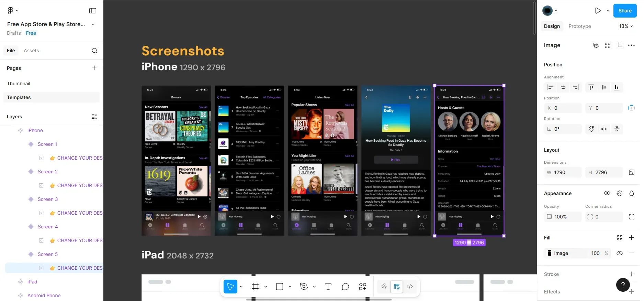644x301 pixels.
Task: Remove the Image fill with minus button
Action: (631, 253)
